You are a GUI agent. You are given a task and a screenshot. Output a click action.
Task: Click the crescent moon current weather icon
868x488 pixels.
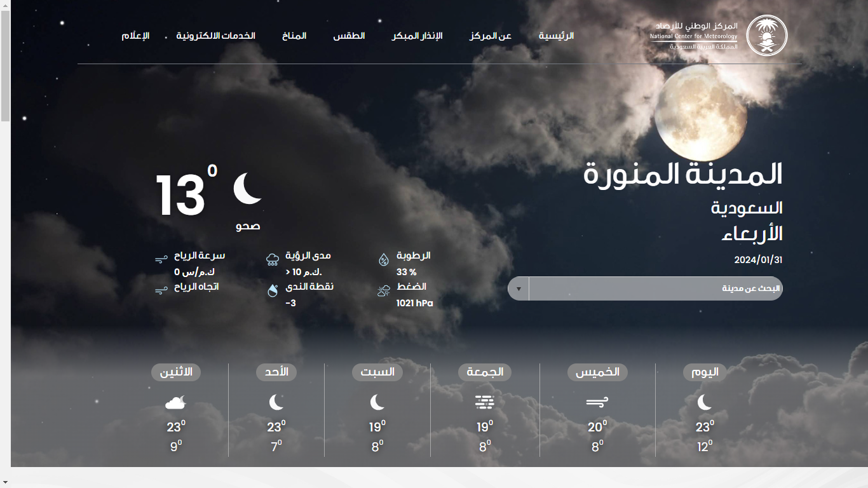(247, 189)
